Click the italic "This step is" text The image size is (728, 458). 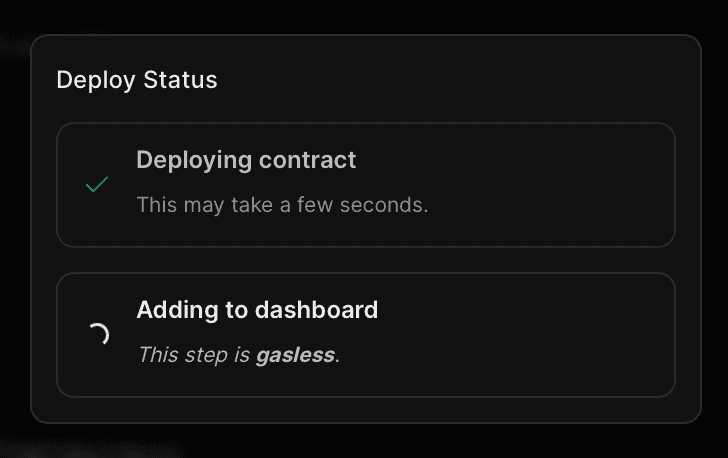coord(194,355)
